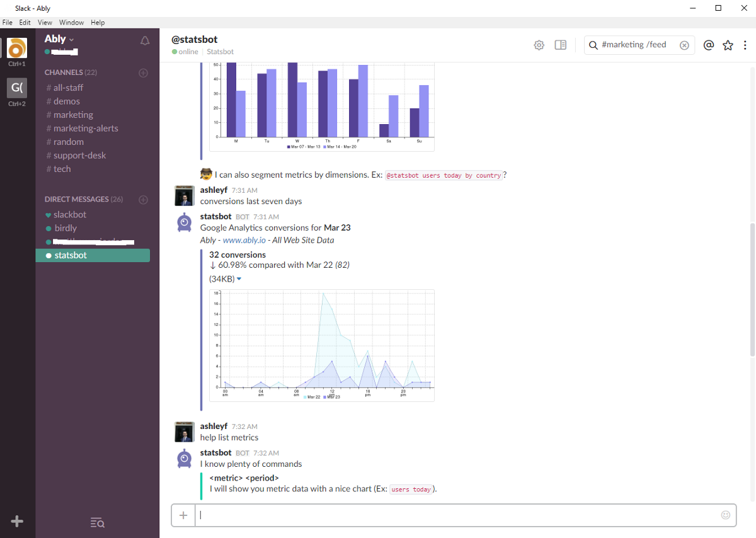Add a new channel plus icon
The width and height of the screenshot is (756, 538).
click(x=143, y=72)
